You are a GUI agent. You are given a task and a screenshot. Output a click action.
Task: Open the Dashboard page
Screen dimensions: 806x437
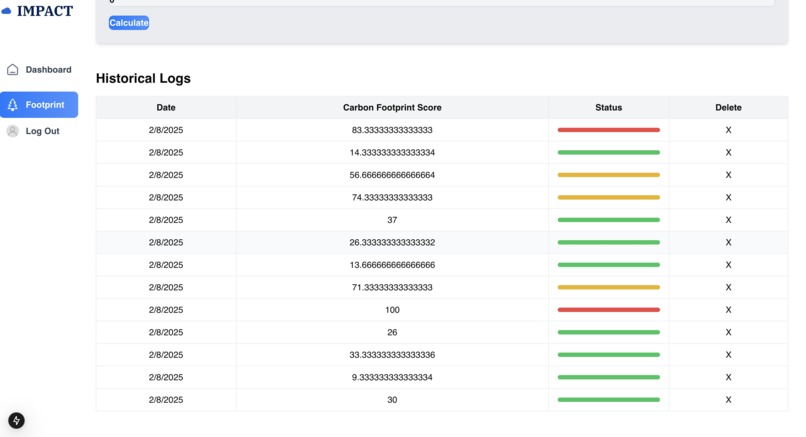tap(48, 70)
